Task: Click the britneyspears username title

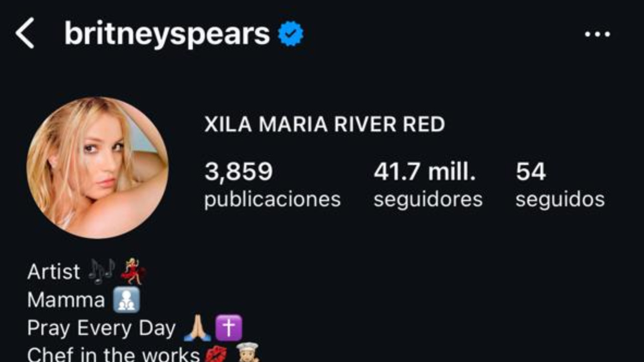Action: pos(167,34)
